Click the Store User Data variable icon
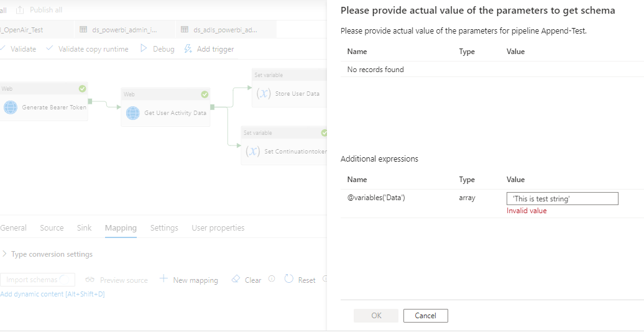 [x=263, y=94]
